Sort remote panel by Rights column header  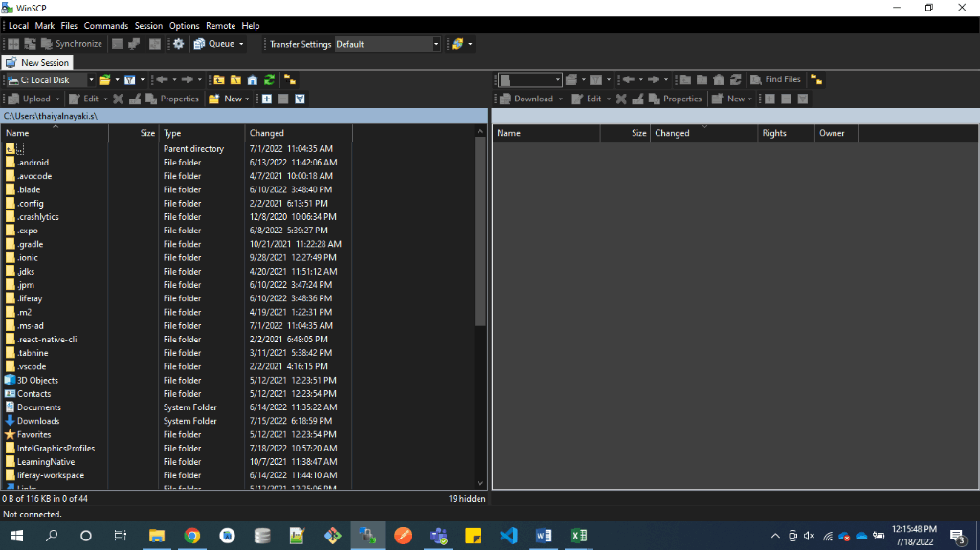point(786,133)
